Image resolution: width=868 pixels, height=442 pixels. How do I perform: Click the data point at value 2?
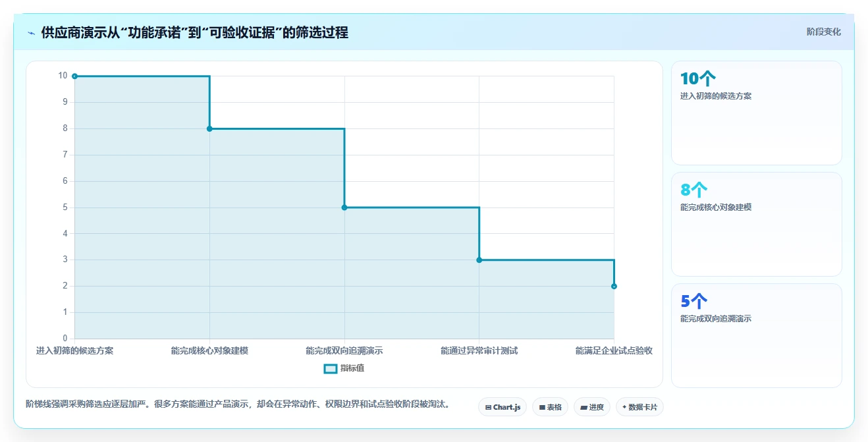pos(614,286)
